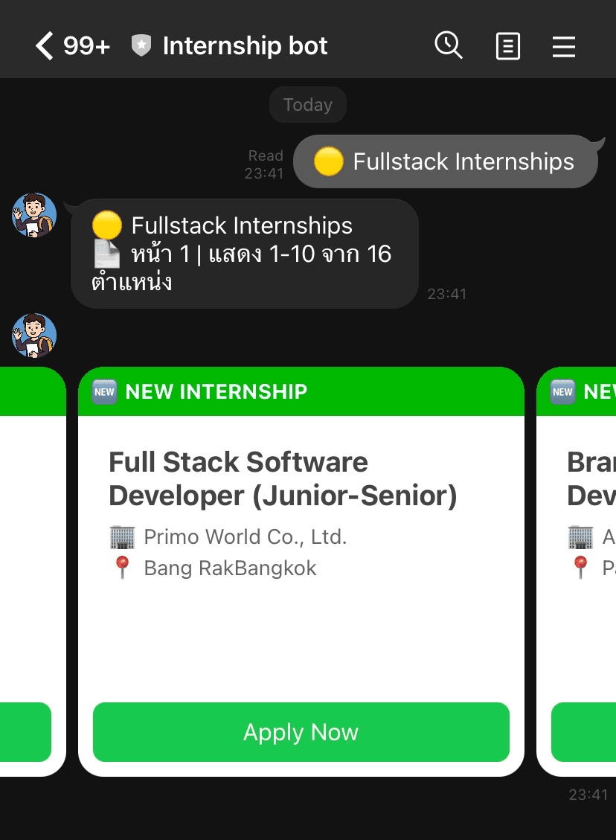Tap the unread count 99+ next to back arrow
The width and height of the screenshot is (616, 840).
[86, 45]
